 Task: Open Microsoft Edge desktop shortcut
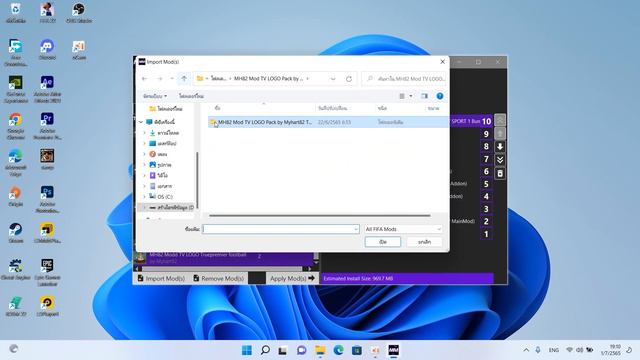16,162
